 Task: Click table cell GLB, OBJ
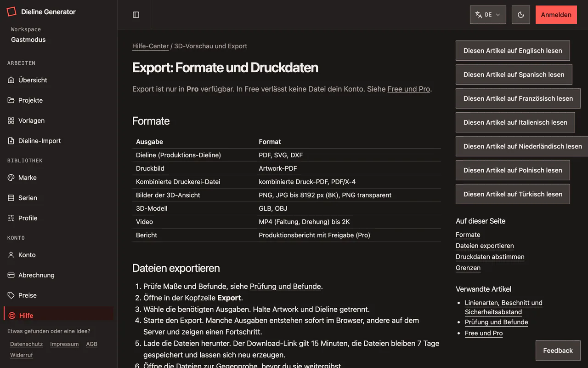tap(273, 208)
